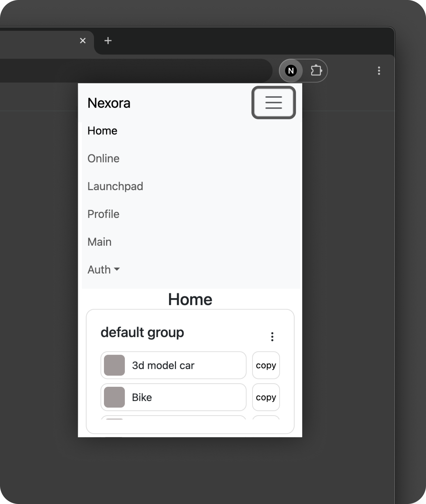Navigate to Profile

click(103, 214)
